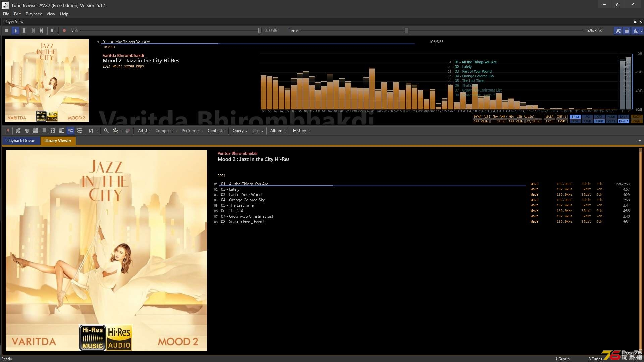The width and height of the screenshot is (644, 362).
Task: Toggle the RAM:A indicator
Action: [x=623, y=121]
